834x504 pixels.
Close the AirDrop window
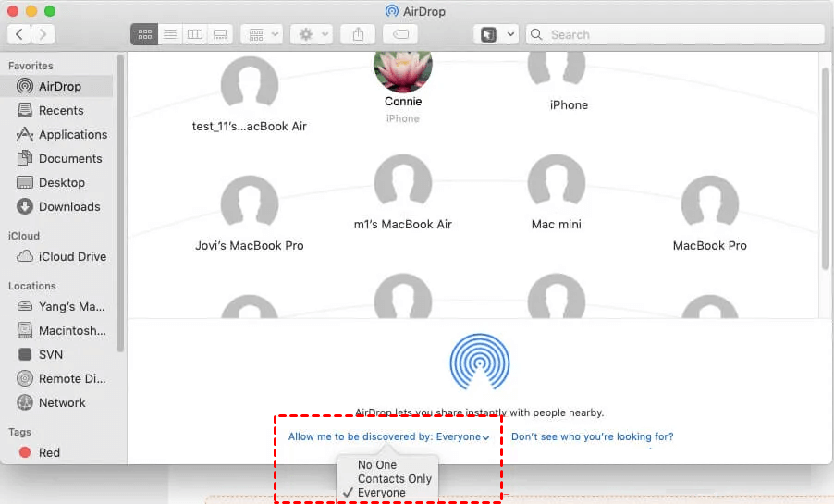click(13, 11)
